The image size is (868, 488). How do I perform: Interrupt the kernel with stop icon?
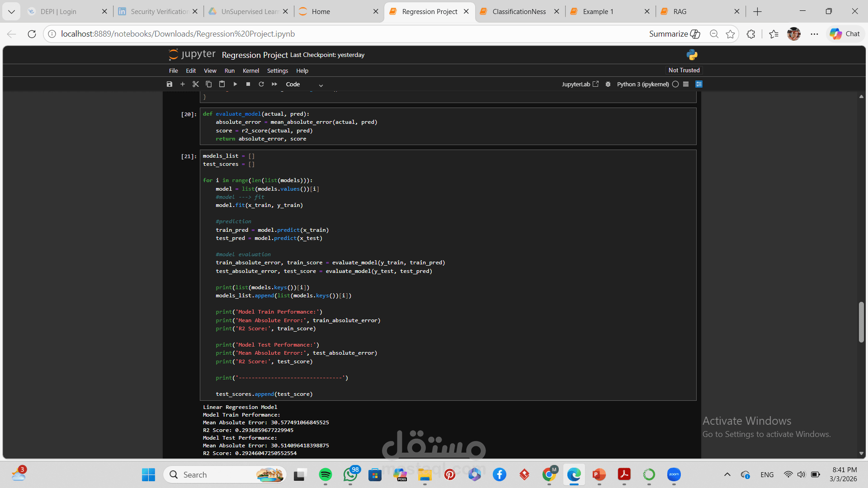pyautogui.click(x=248, y=84)
